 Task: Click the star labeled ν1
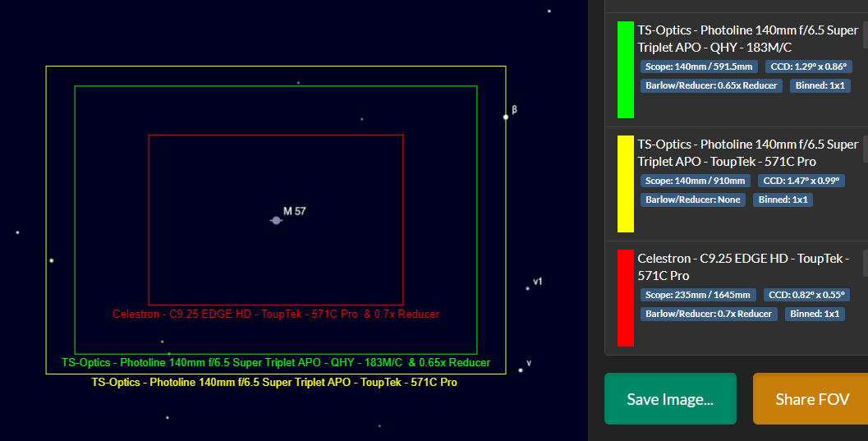tap(527, 288)
